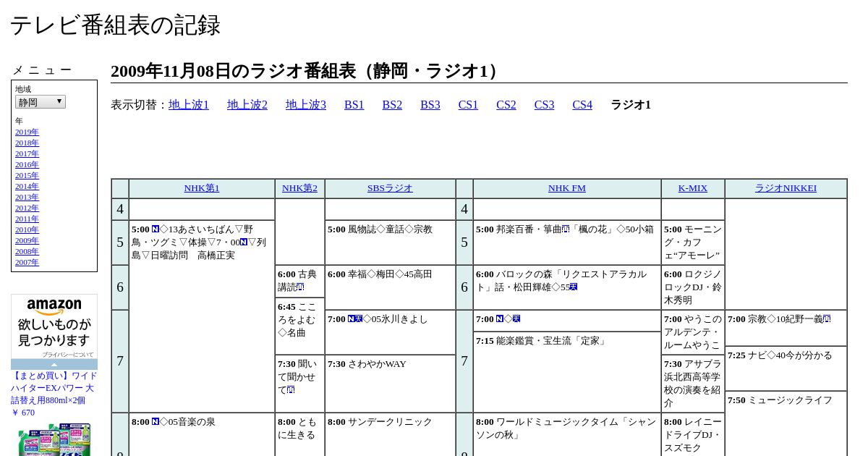Click the news N icon in 8:00 音楽の泉
Viewport: 868px width, 456px height.
pos(156,422)
